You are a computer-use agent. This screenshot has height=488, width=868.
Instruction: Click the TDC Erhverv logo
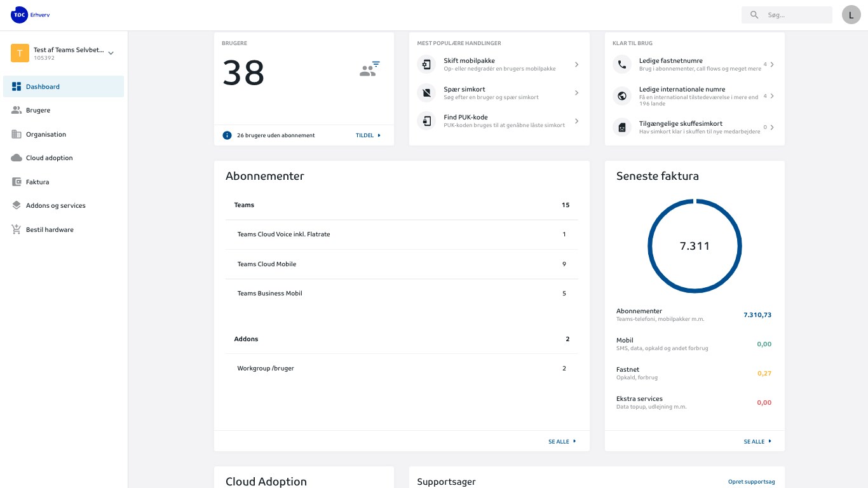[x=30, y=15]
